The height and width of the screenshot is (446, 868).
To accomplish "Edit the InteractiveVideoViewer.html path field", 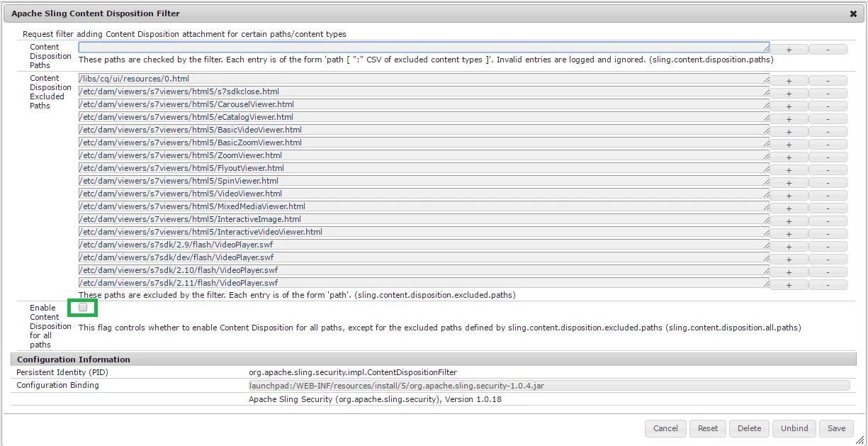I will pos(424,232).
